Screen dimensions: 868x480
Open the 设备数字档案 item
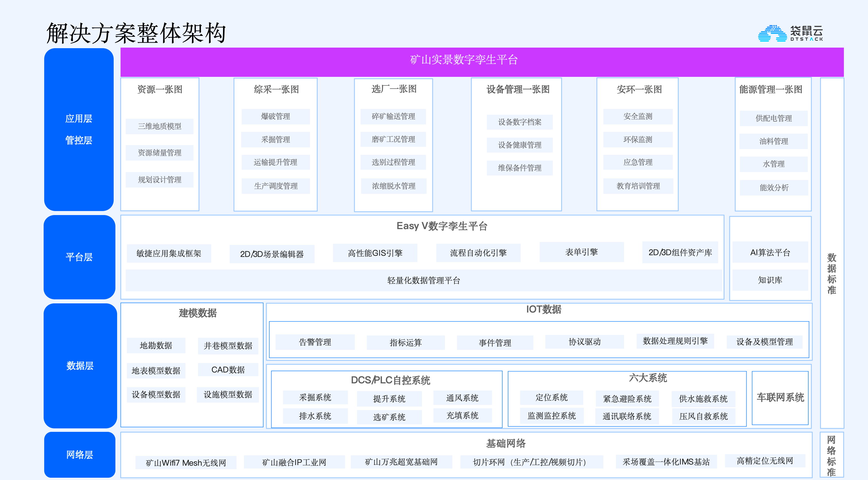pyautogui.click(x=519, y=122)
